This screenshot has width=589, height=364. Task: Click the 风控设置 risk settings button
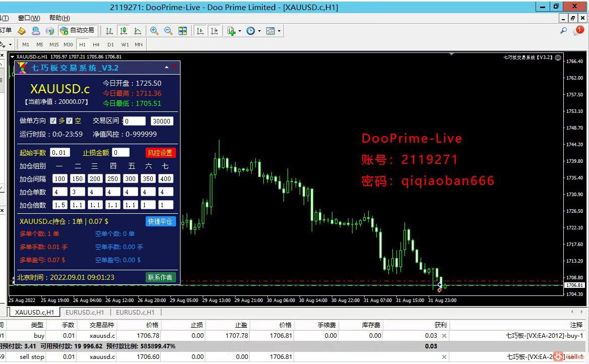[160, 153]
